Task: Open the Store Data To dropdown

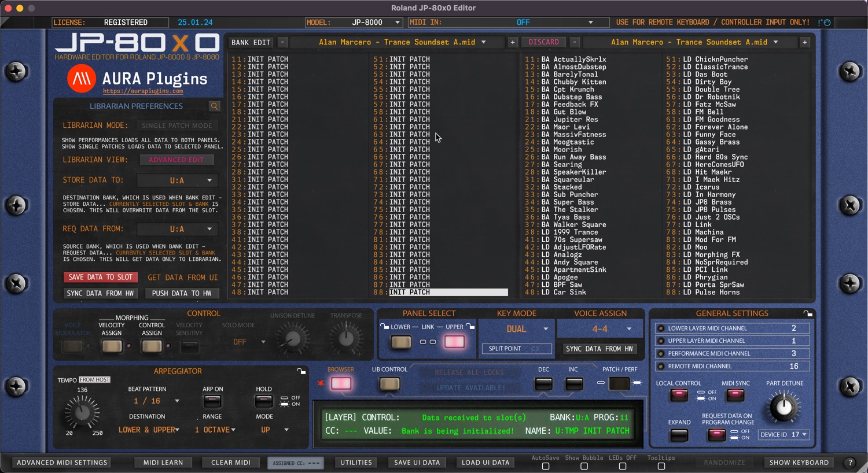Action: [178, 180]
